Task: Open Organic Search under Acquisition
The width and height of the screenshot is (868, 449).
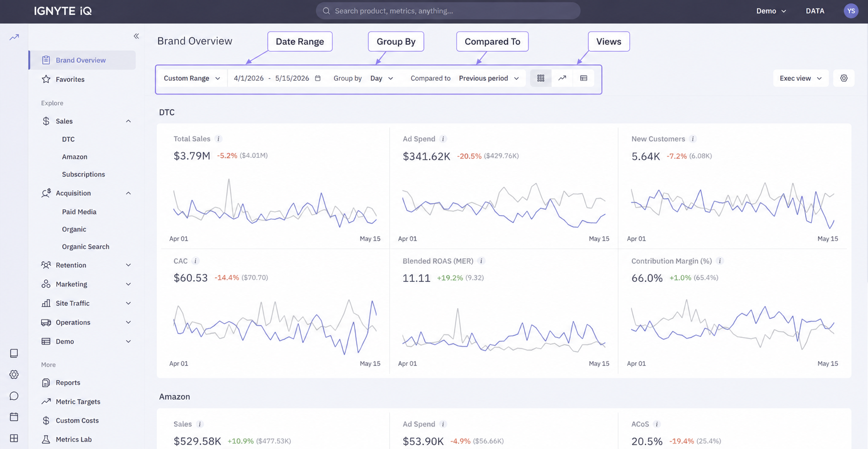Action: pyautogui.click(x=86, y=247)
